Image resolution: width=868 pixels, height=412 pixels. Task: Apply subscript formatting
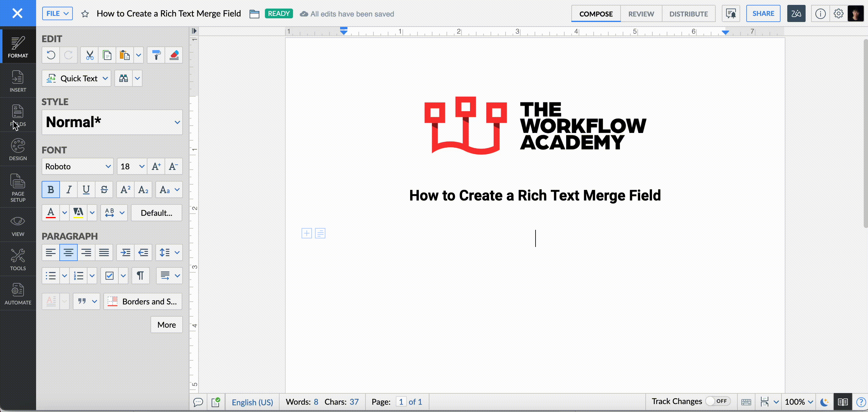(143, 190)
